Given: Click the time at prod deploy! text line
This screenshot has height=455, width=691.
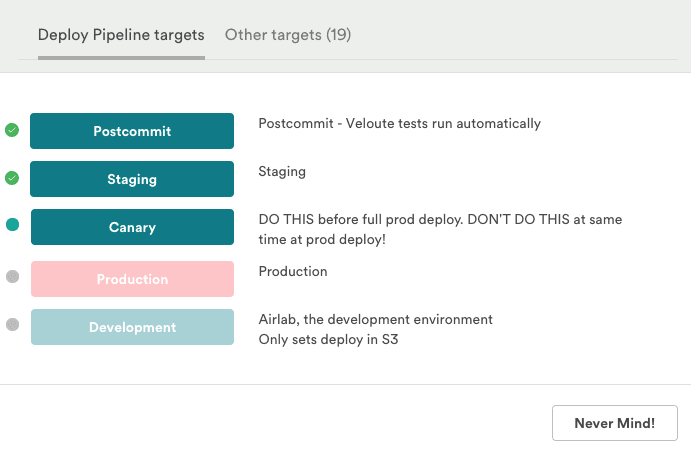Looking at the screenshot, I should pyautogui.click(x=322, y=239).
